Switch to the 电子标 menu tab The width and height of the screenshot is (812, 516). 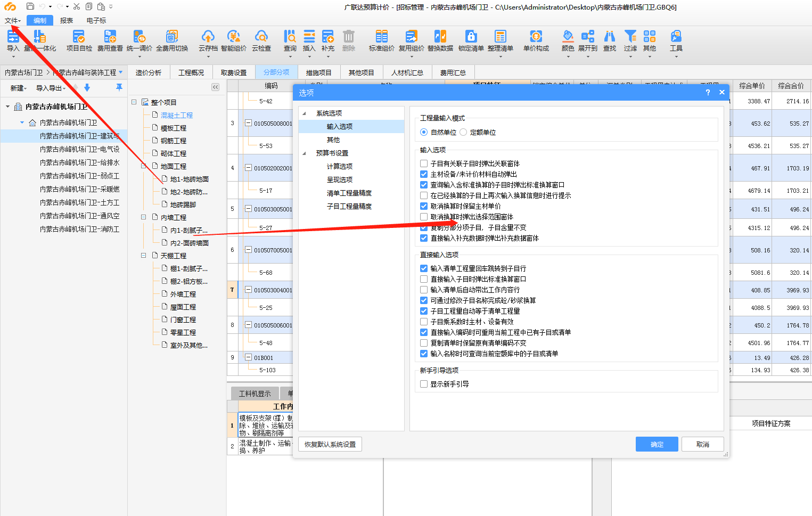pos(96,21)
